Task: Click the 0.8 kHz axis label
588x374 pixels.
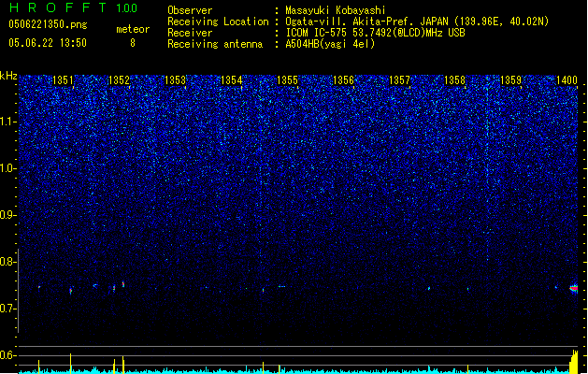Action: [7, 262]
